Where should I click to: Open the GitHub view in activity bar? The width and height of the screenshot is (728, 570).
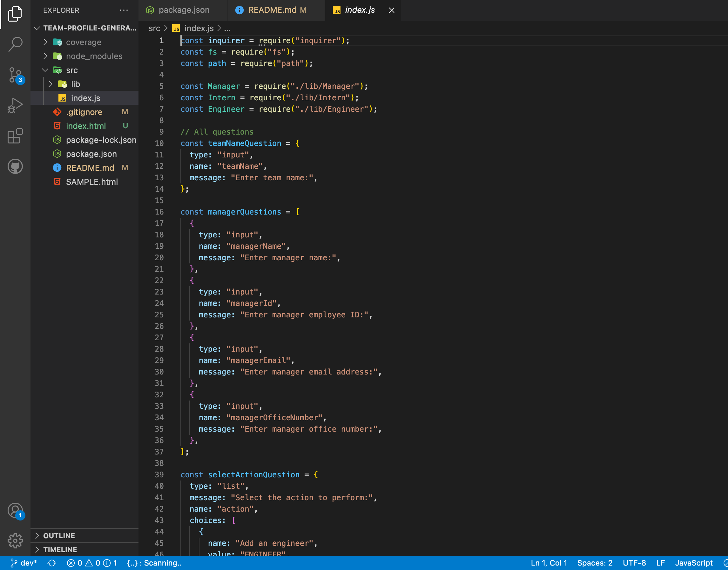coord(15,166)
